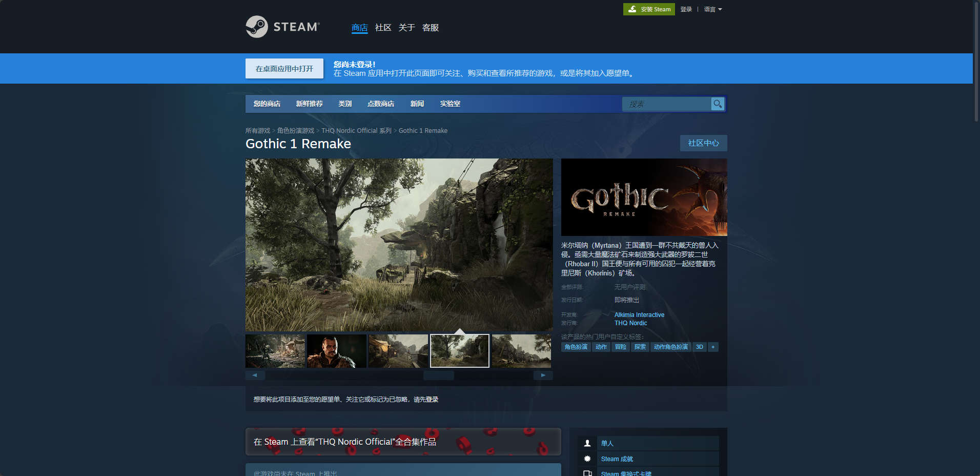
Task: Select the 商店 top navigation item
Action: pyautogui.click(x=360, y=28)
